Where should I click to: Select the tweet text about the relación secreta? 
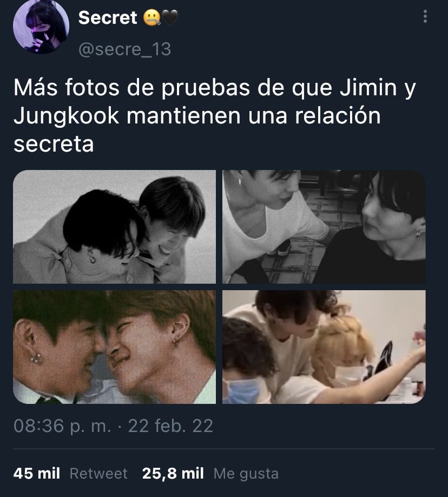214,115
